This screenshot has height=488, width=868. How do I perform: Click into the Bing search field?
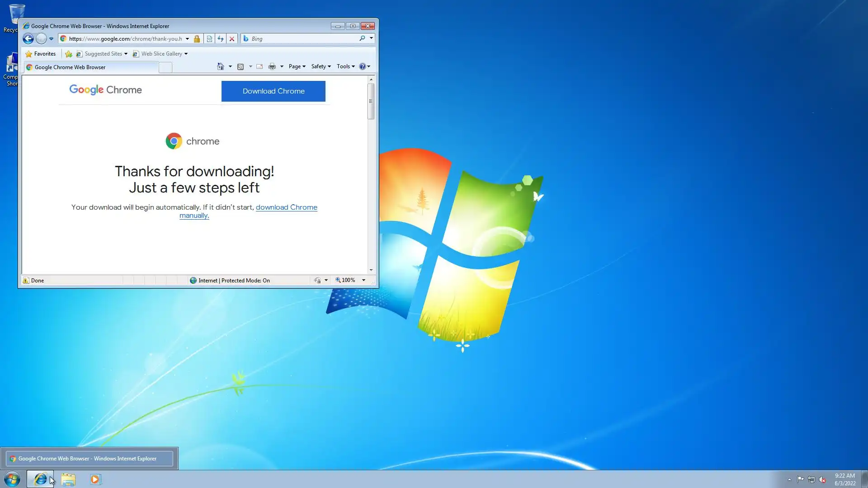coord(303,39)
